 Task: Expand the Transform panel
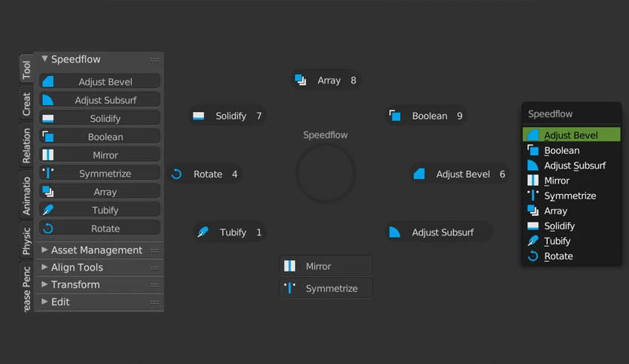(x=44, y=284)
